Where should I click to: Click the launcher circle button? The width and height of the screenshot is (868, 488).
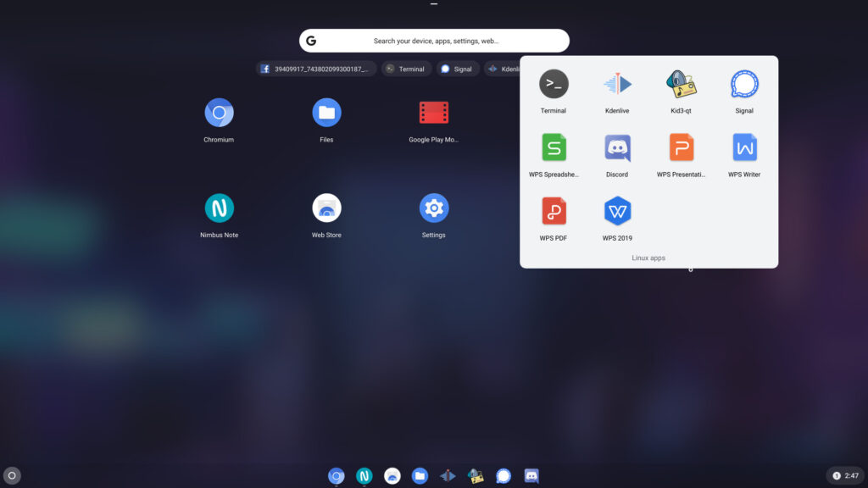pyautogui.click(x=12, y=476)
